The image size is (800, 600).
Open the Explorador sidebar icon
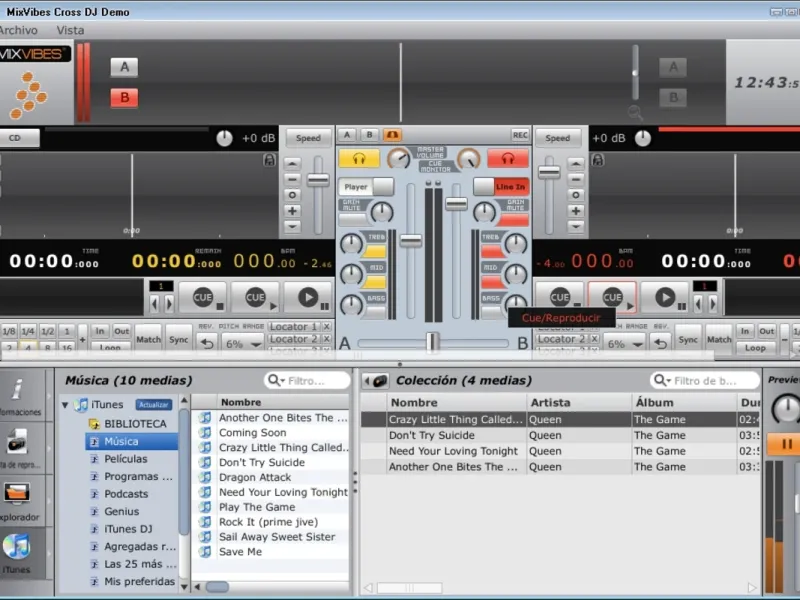[x=17, y=493]
